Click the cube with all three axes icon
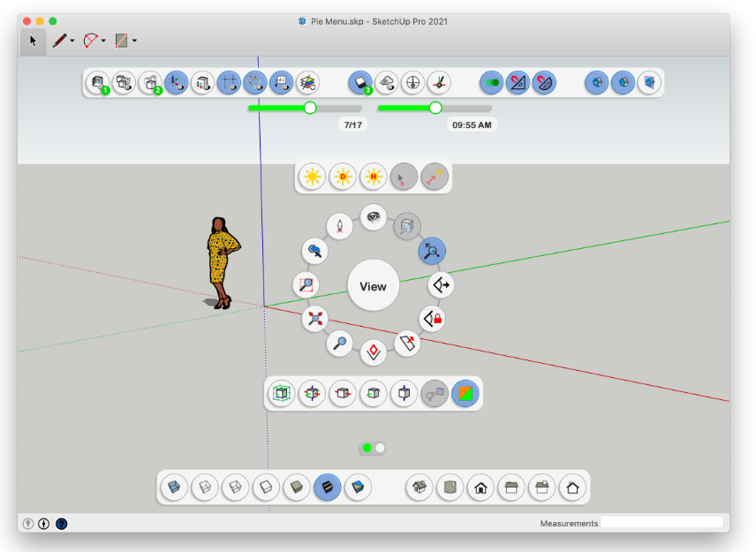 tap(312, 393)
